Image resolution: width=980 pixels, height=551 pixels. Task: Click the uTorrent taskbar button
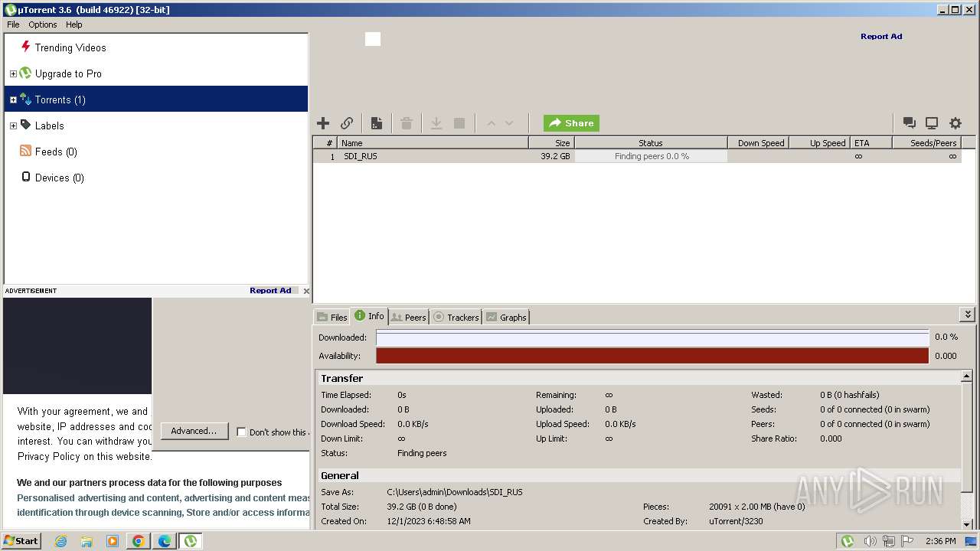pos(191,541)
